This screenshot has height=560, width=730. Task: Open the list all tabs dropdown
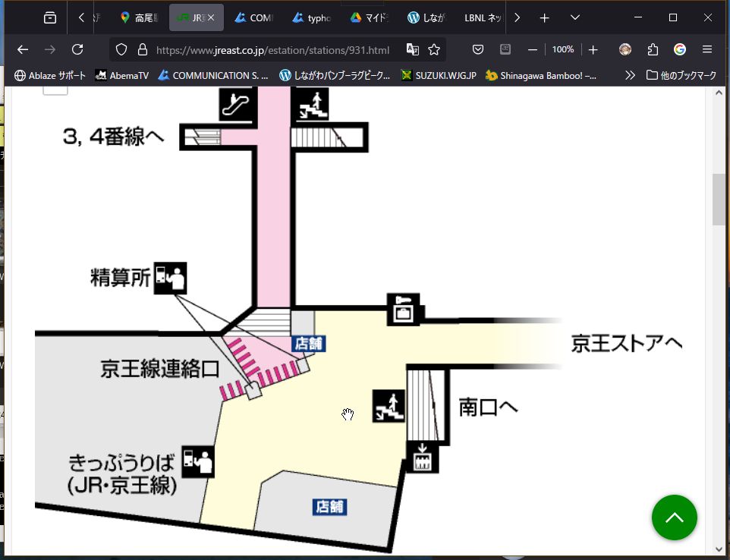575,17
